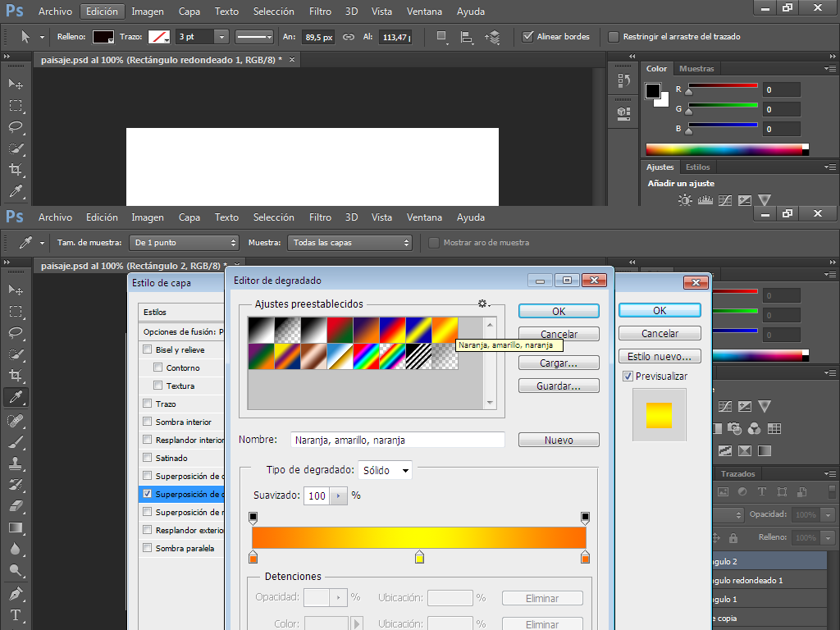Open Tam. de muestra dropdown
The width and height of the screenshot is (840, 630).
point(184,243)
